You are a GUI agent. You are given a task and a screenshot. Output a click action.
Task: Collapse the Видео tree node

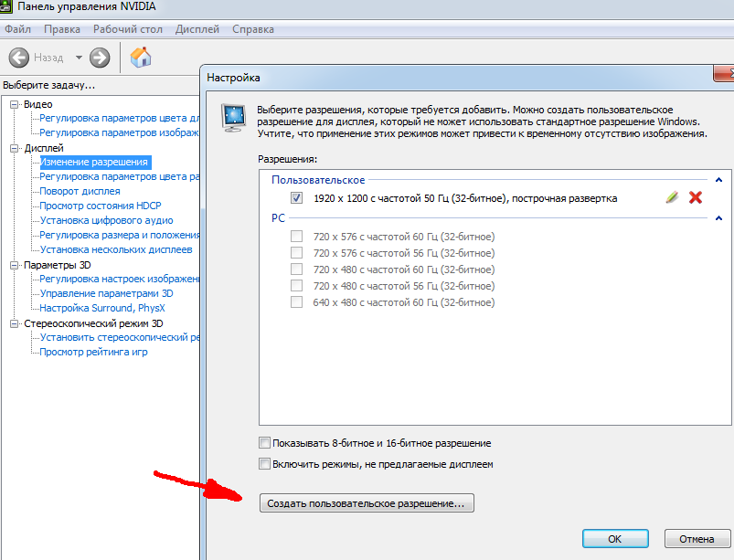click(14, 104)
